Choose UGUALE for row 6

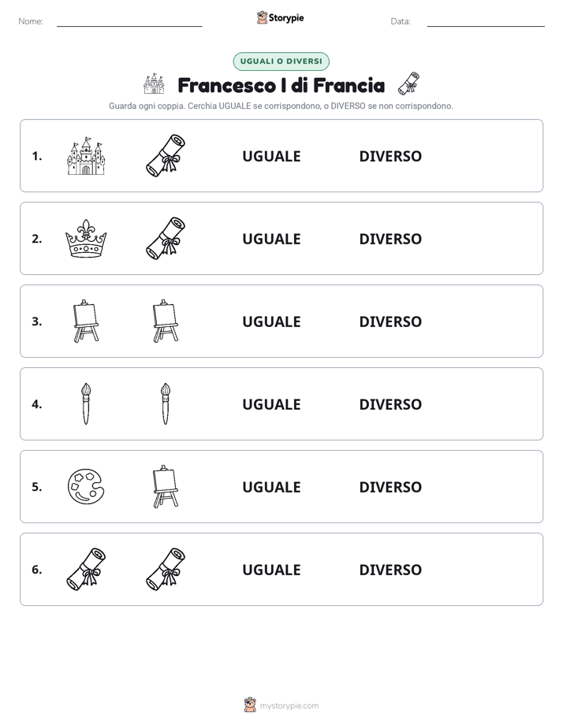(x=271, y=570)
